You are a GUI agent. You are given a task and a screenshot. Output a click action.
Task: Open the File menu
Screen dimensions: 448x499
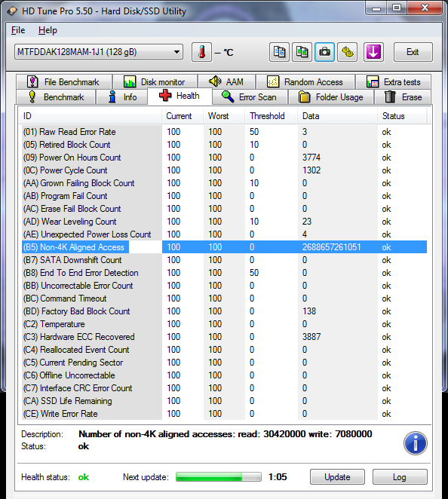pyautogui.click(x=18, y=30)
